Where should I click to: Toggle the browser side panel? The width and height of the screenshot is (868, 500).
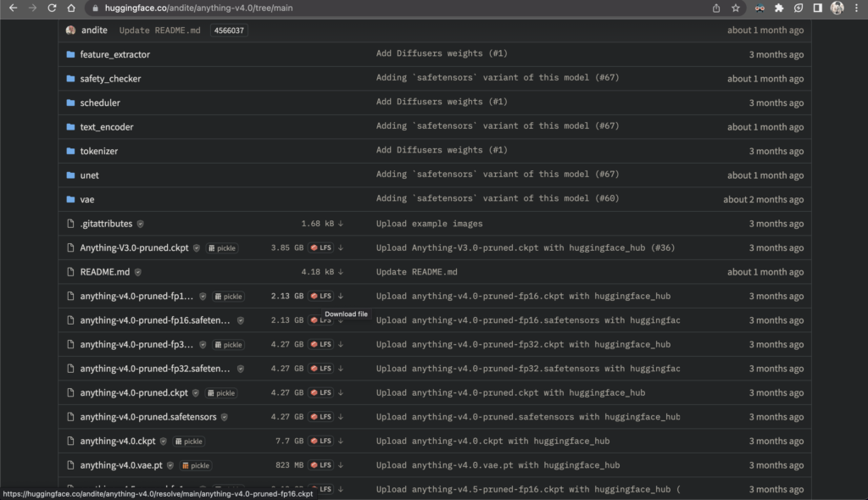[x=817, y=8]
